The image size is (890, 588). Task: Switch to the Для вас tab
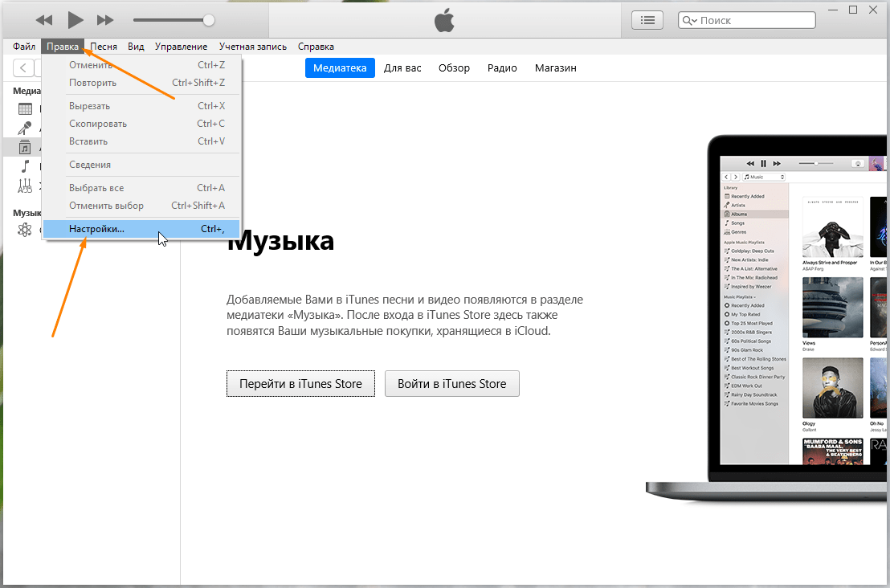(402, 68)
